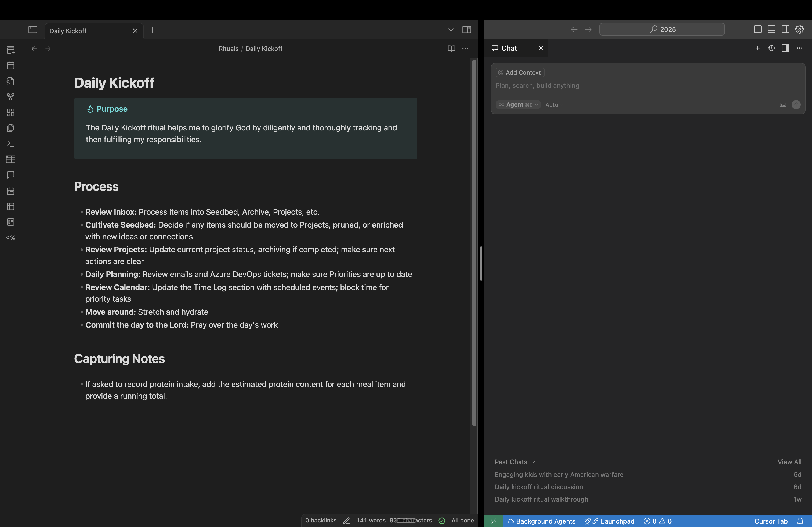Click the Templater <% ribbon icon

pyautogui.click(x=10, y=237)
